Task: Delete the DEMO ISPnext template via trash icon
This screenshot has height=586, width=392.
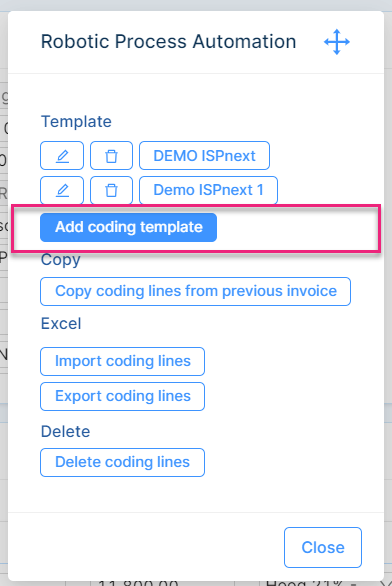Action: (111, 155)
